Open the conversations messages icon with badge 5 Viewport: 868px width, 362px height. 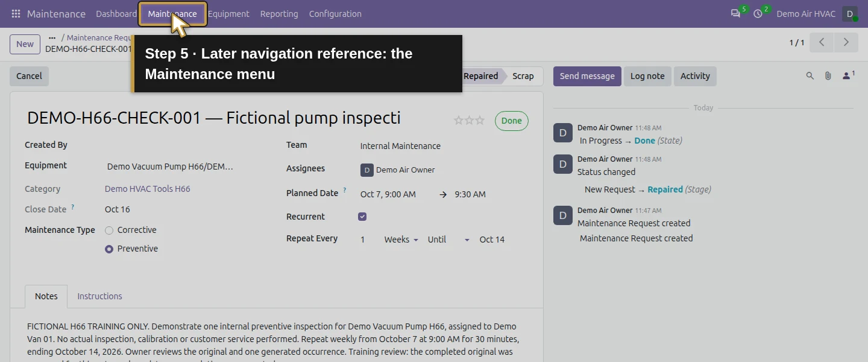pos(735,13)
